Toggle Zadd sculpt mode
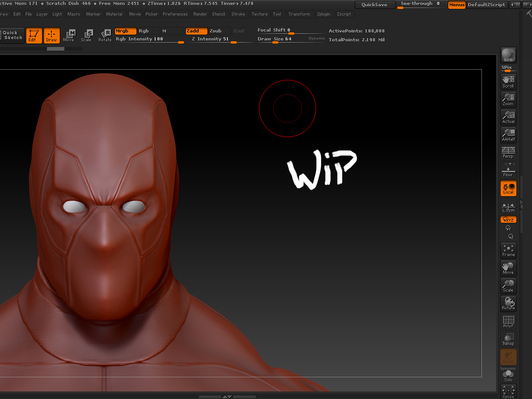Viewport: 532px width, 399px height. [x=196, y=31]
